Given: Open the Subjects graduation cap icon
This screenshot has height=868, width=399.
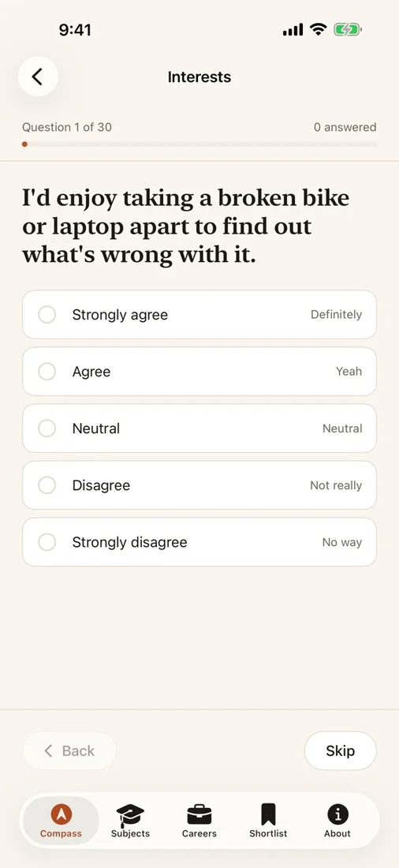Looking at the screenshot, I should click(130, 815).
